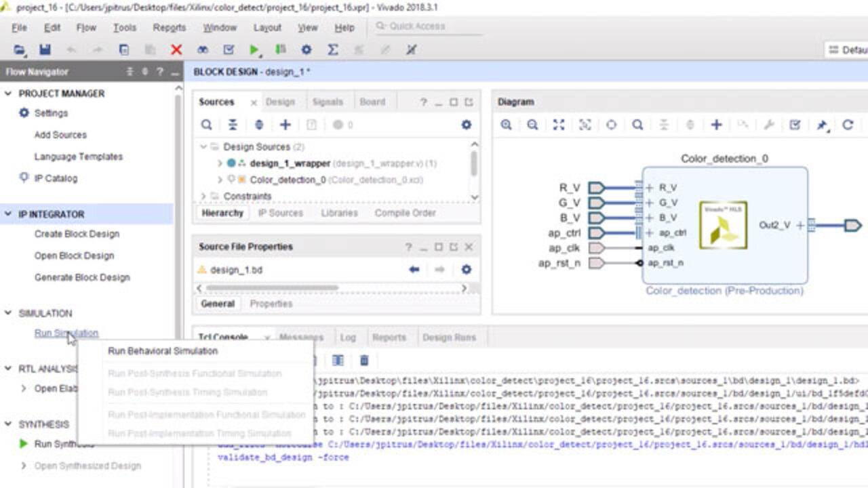868x488 pixels.
Task: Click Validate Design checkbox icon in Diagram
Action: [x=795, y=125]
